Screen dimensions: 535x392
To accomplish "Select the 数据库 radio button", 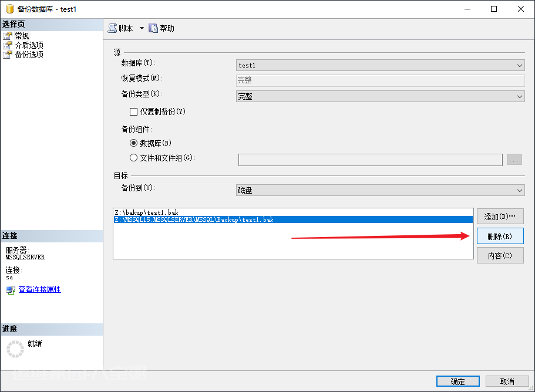I will click(x=133, y=143).
